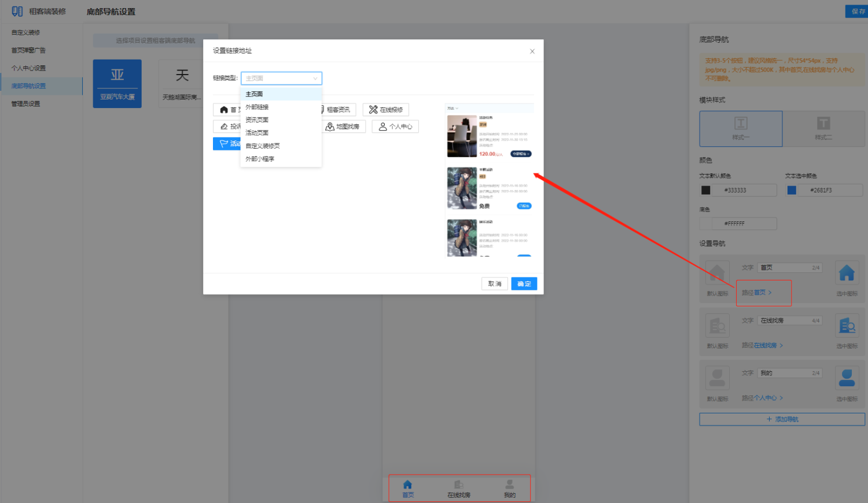Choose 自定义装修页 from the dropdown list
The image size is (868, 503).
tap(263, 146)
